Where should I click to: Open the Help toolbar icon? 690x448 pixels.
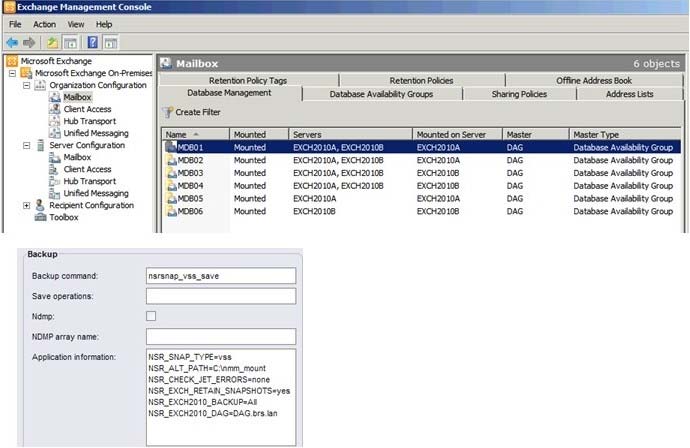(x=93, y=42)
